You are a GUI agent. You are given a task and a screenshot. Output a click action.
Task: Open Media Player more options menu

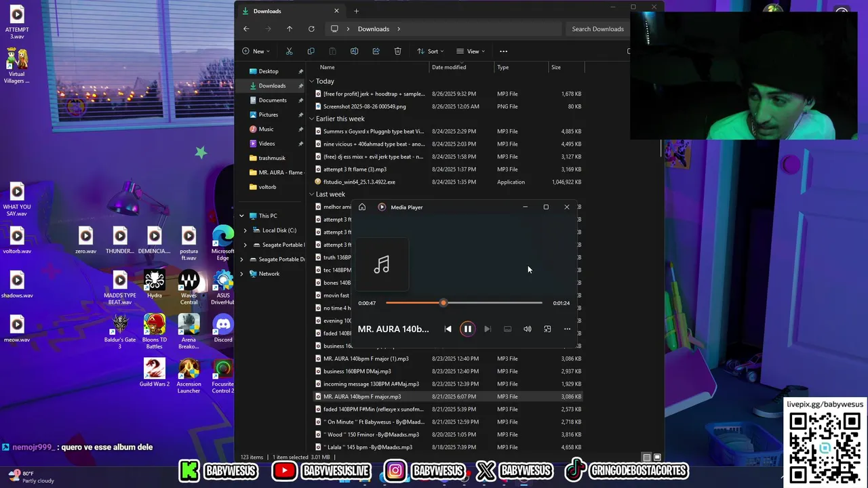[567, 329]
